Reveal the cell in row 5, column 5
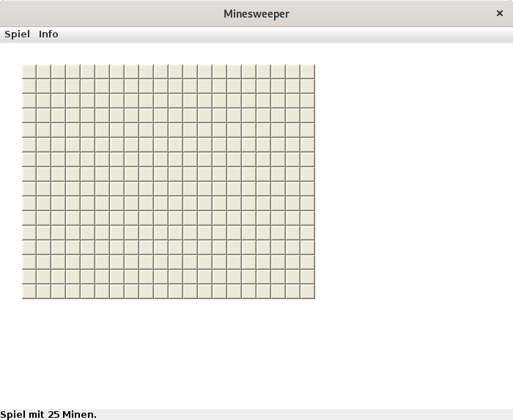The image size is (513, 420). pyautogui.click(x=88, y=130)
